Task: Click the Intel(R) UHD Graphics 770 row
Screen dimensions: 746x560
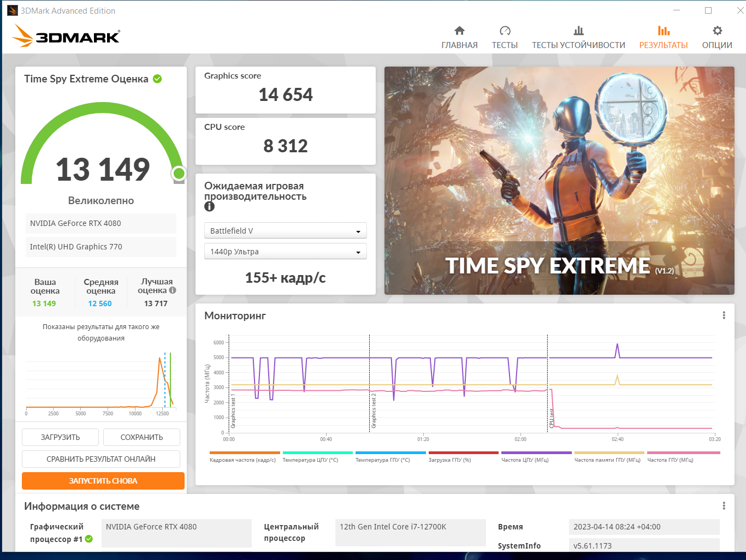Action: coord(100,247)
